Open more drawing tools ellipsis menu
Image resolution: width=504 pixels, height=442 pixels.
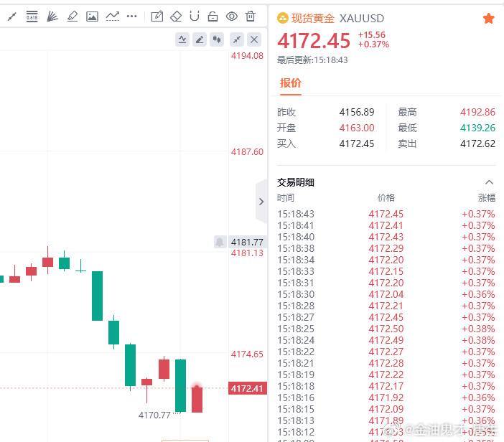click(x=132, y=16)
